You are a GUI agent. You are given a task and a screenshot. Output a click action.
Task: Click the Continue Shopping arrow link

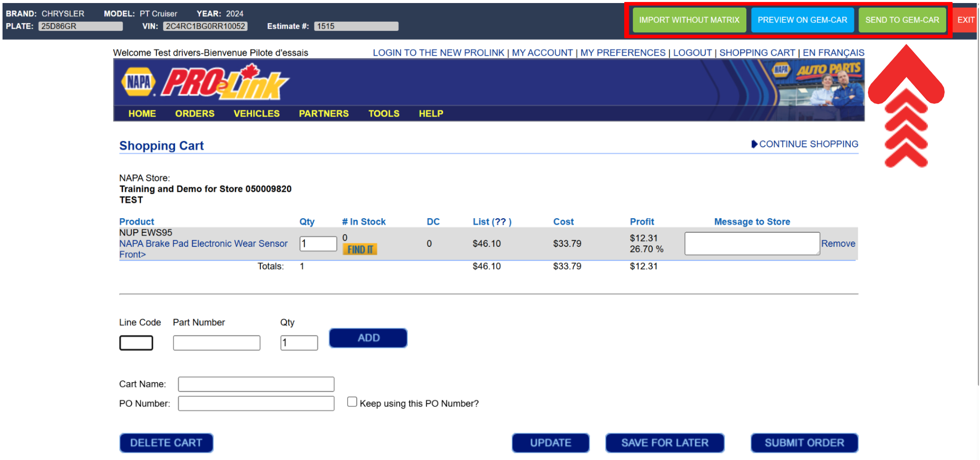[x=804, y=144]
